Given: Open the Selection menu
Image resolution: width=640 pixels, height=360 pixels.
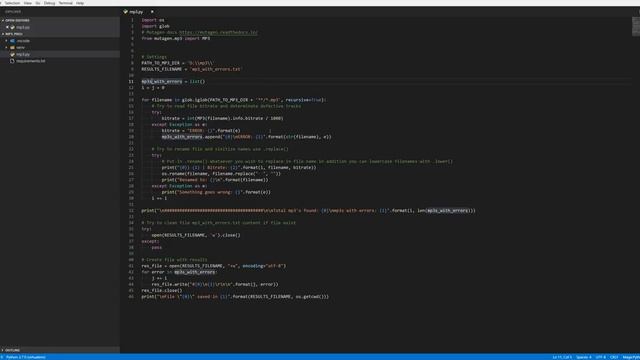Looking at the screenshot, I should [x=12, y=3].
